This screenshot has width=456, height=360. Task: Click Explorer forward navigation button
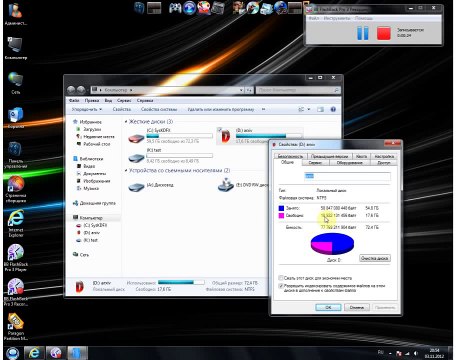(81, 90)
